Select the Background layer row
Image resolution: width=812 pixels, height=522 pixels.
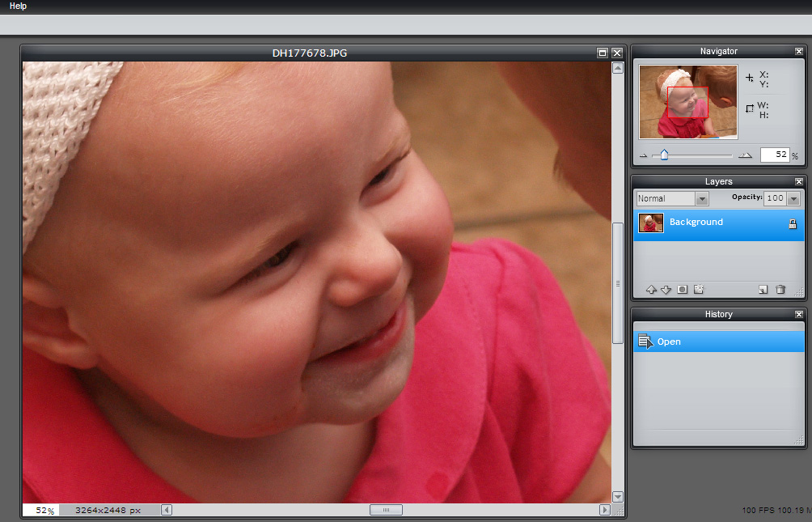coord(719,224)
